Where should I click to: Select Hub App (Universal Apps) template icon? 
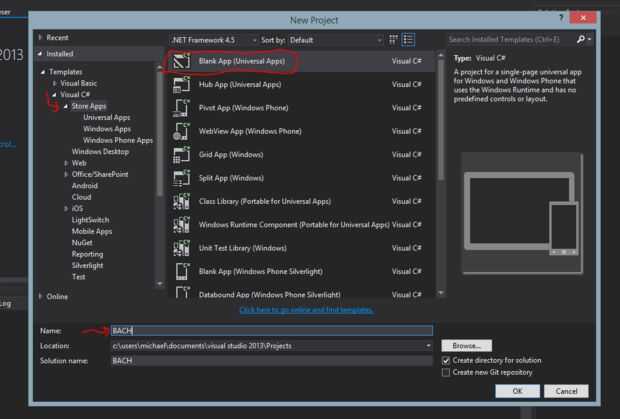(x=181, y=85)
